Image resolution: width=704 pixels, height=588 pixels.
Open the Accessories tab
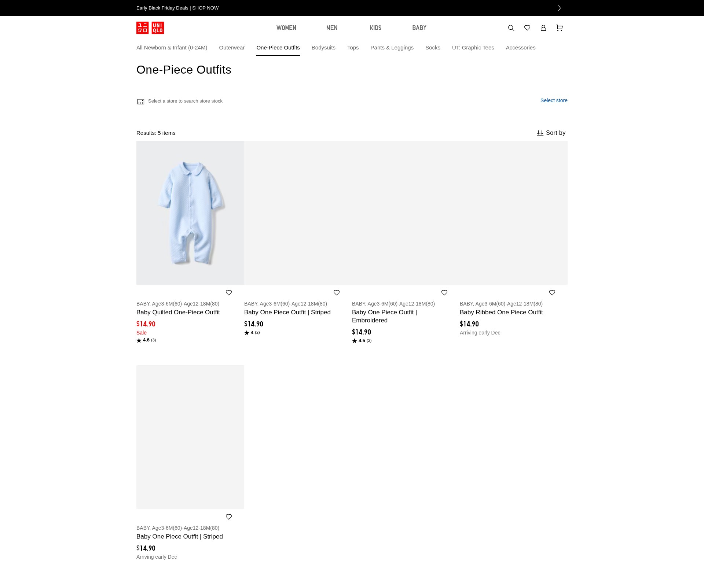pyautogui.click(x=521, y=48)
